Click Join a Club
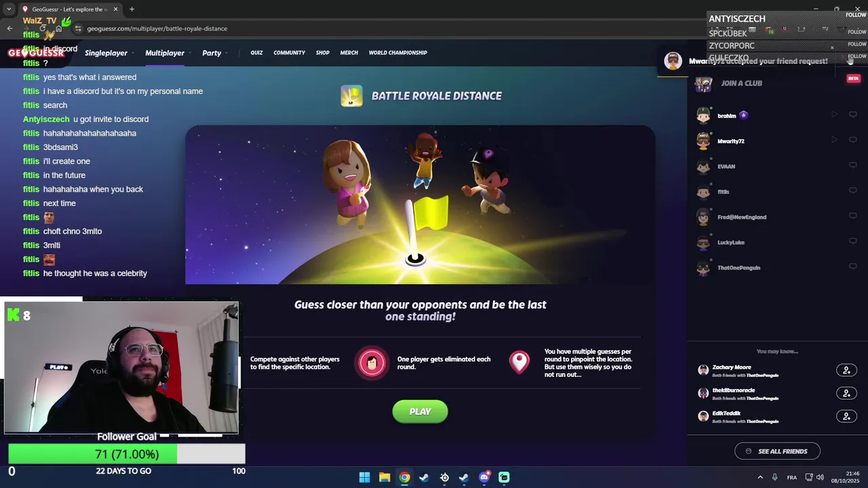 [741, 83]
